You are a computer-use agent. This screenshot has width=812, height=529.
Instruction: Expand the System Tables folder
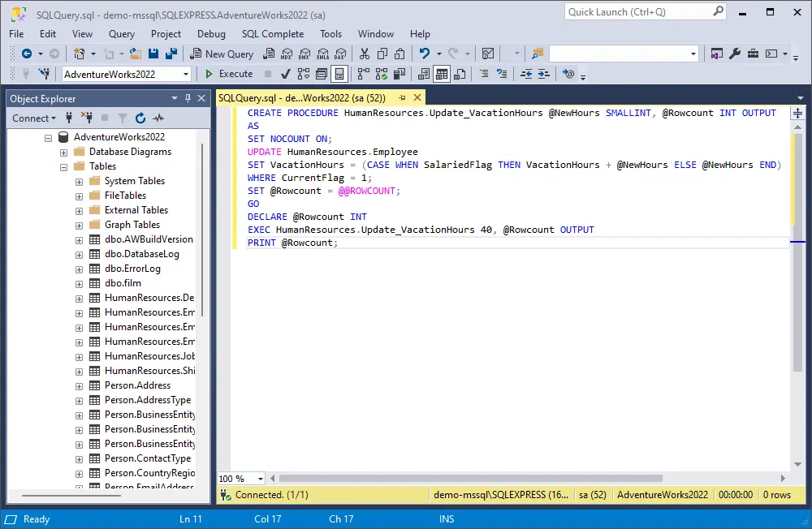point(79,181)
